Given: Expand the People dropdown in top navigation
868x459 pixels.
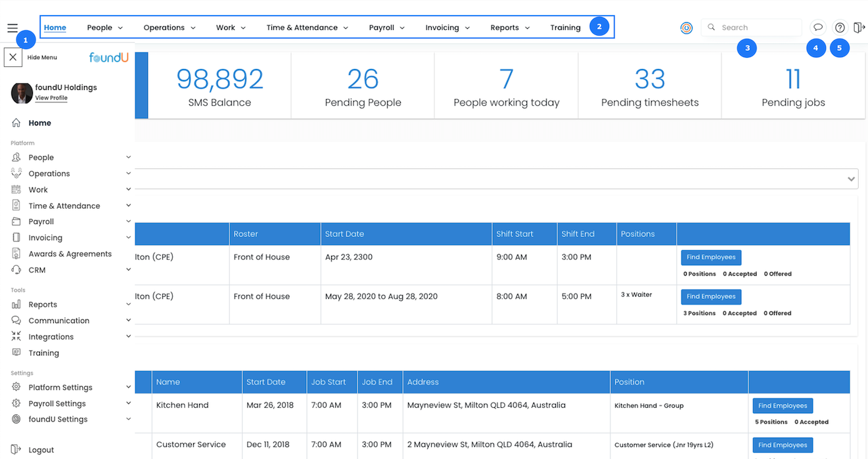Looking at the screenshot, I should coord(104,28).
